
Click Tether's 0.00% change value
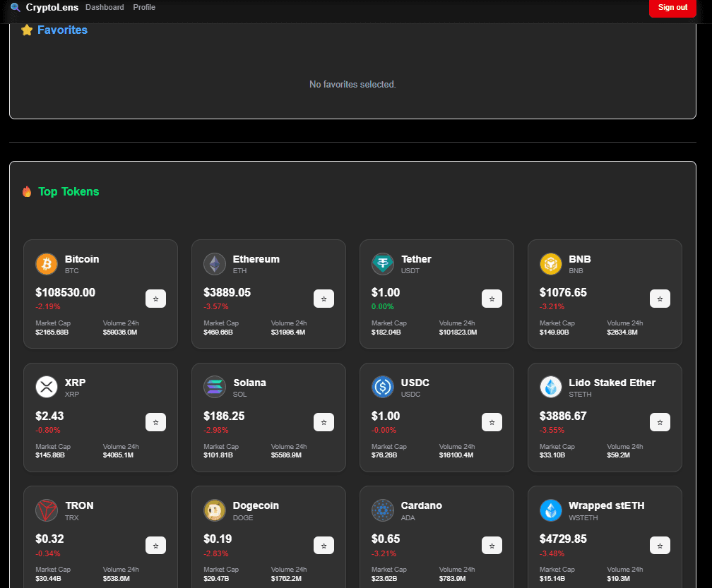click(x=382, y=306)
